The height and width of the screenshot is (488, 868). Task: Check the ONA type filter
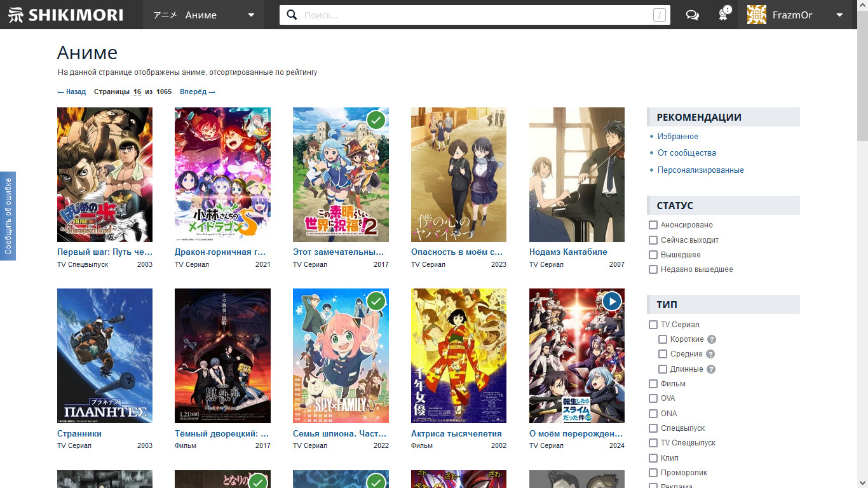tap(653, 414)
